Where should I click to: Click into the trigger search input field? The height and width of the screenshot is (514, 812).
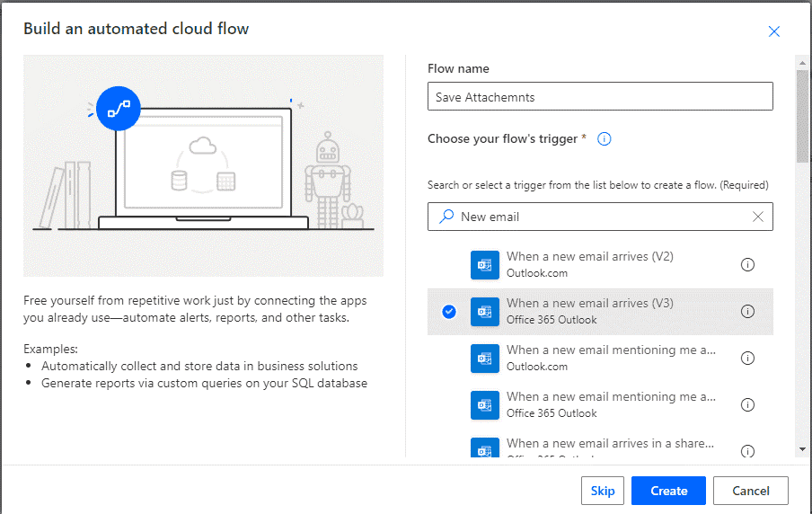click(602, 217)
